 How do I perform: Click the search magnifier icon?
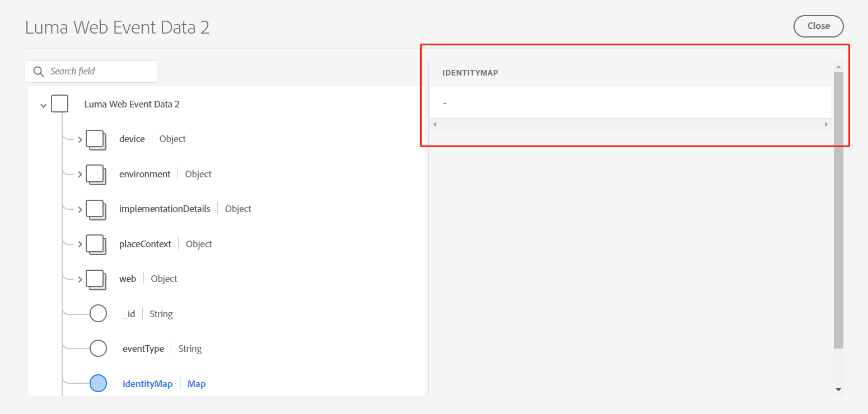point(38,72)
